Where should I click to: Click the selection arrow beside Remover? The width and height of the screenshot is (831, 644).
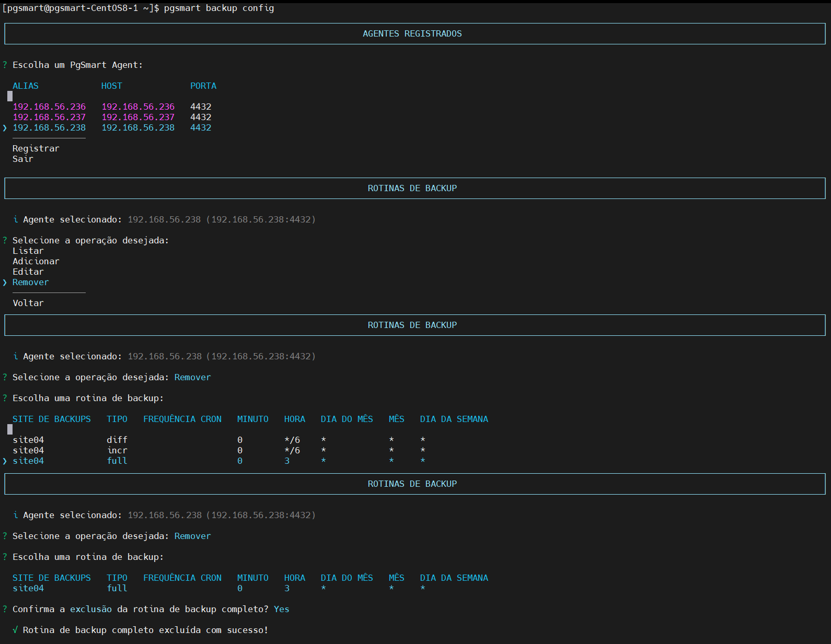(5, 283)
